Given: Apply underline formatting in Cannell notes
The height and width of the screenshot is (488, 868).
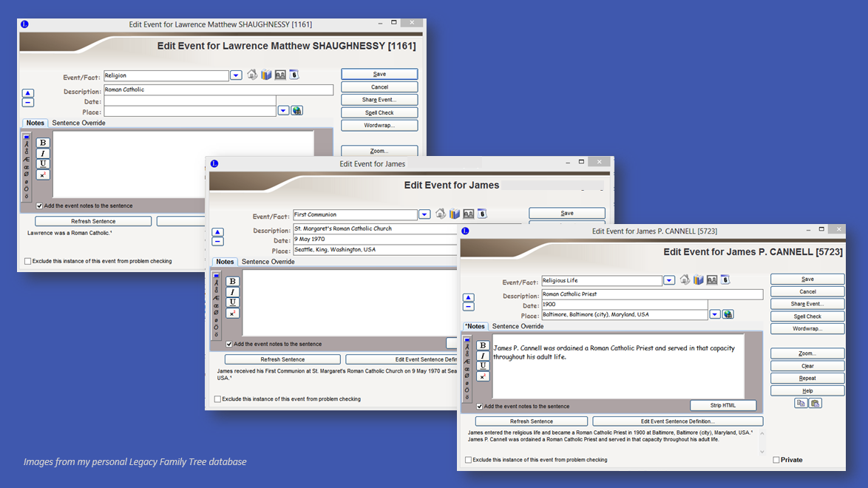Looking at the screenshot, I should (483, 365).
